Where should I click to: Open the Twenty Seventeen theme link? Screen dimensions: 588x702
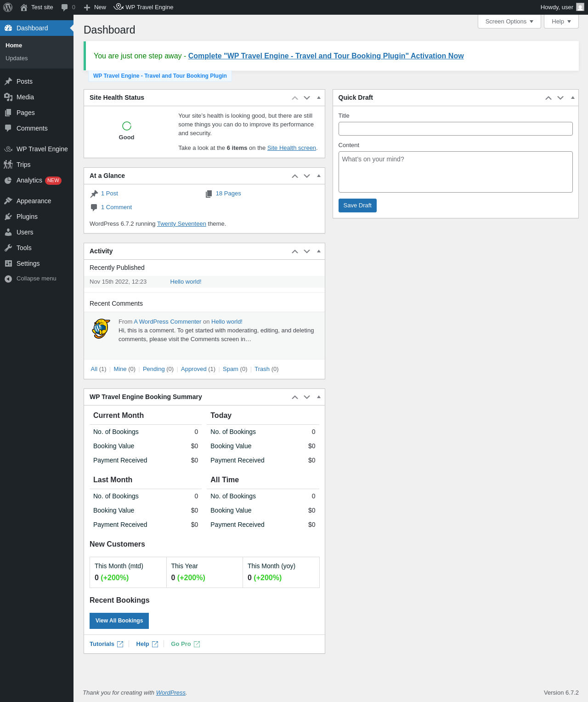click(181, 224)
